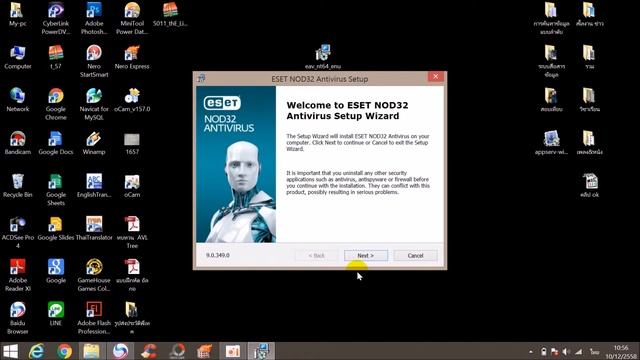Select ThaiTranslator desktop icon

94,229
